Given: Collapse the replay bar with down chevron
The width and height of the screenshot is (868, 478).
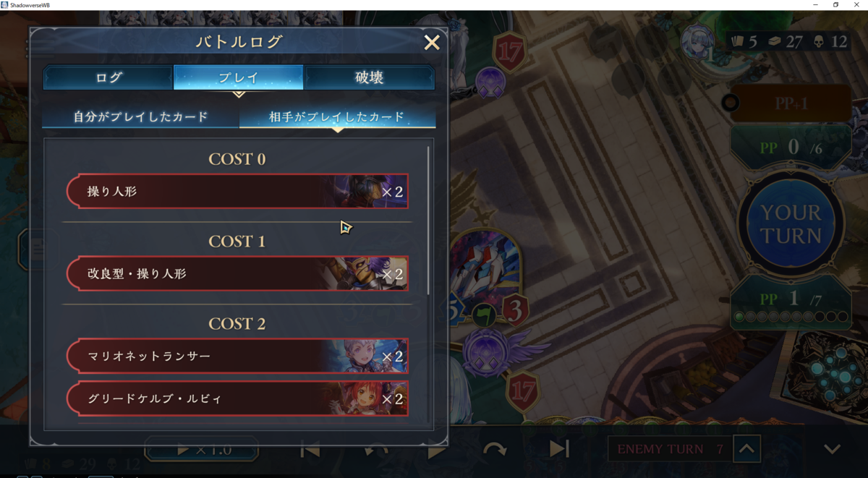Looking at the screenshot, I should point(833,449).
